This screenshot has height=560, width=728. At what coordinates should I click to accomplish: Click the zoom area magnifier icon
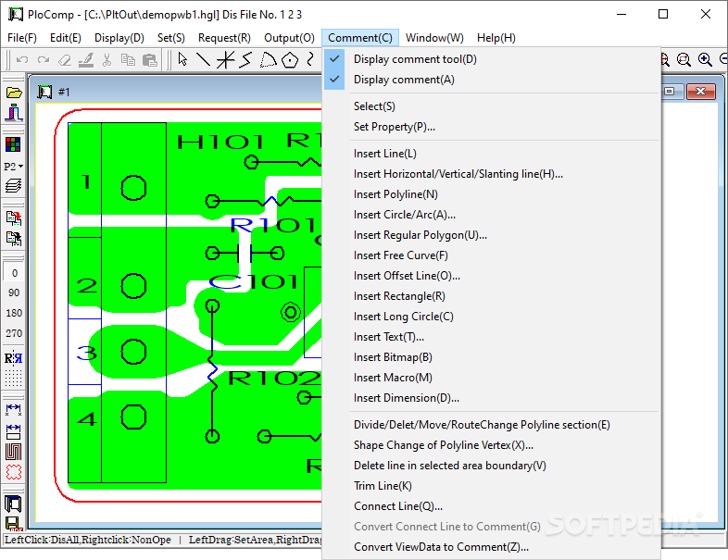coord(684,60)
